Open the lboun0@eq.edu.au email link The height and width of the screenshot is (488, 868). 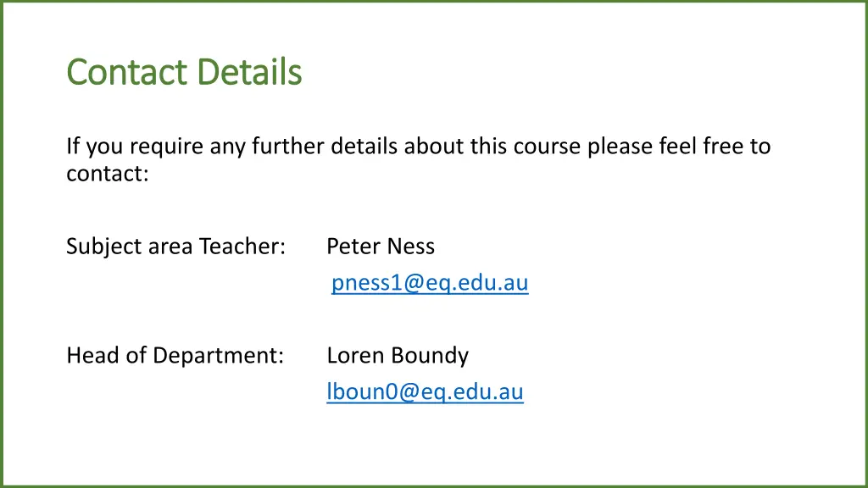[425, 391]
